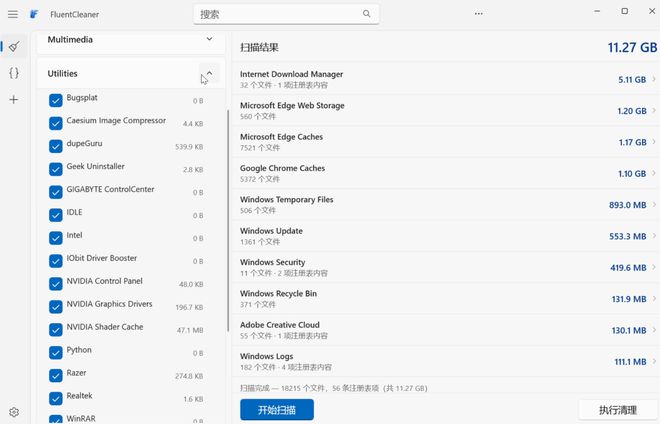660x424 pixels.
Task: Open the curly braces script page
Action: coord(14,73)
